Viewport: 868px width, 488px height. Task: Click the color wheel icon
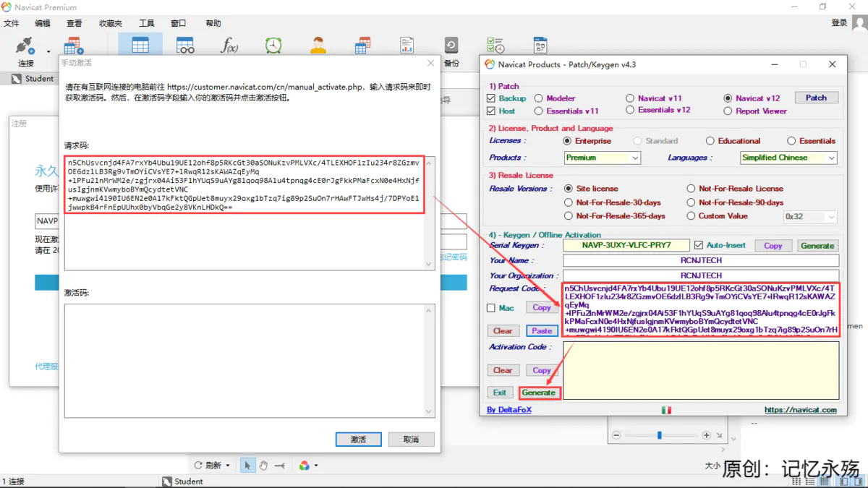pos(305,466)
